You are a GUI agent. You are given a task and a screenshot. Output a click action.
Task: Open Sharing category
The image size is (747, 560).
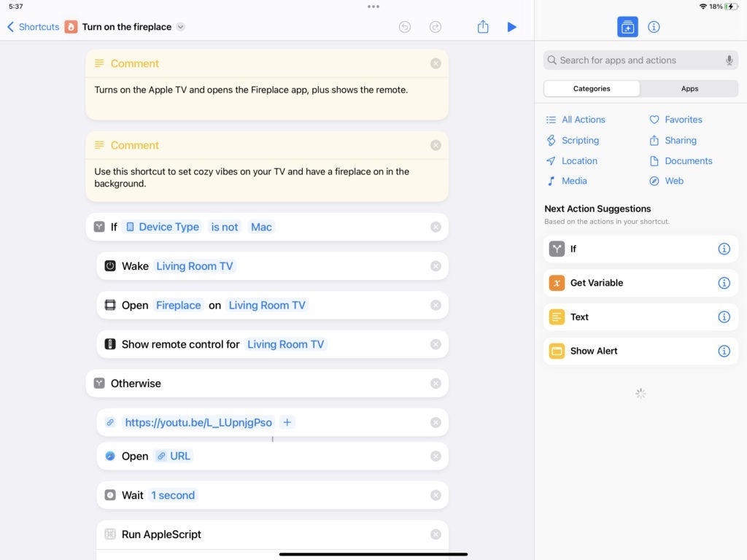click(x=673, y=141)
